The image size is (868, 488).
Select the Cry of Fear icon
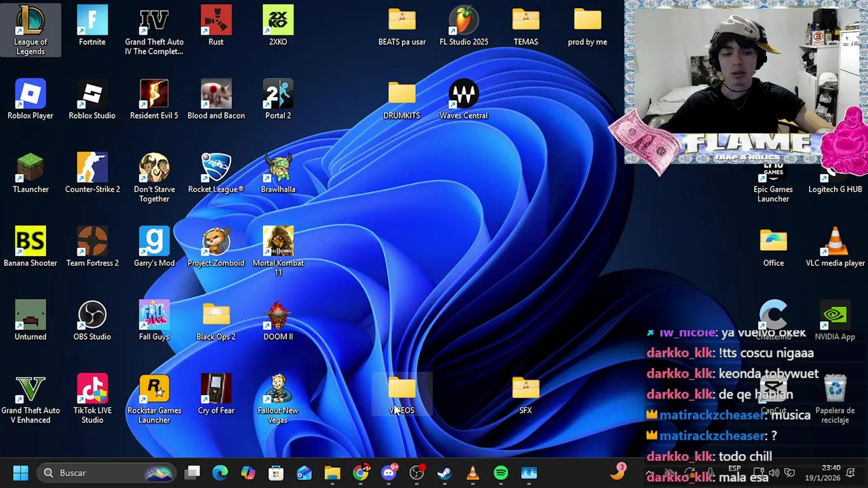[x=216, y=394]
